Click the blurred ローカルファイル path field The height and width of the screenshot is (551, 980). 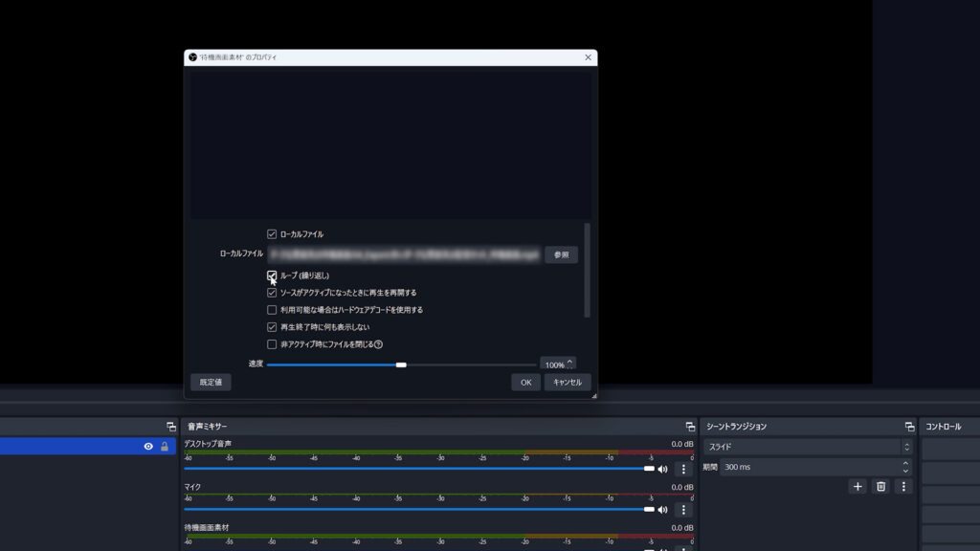pos(404,254)
